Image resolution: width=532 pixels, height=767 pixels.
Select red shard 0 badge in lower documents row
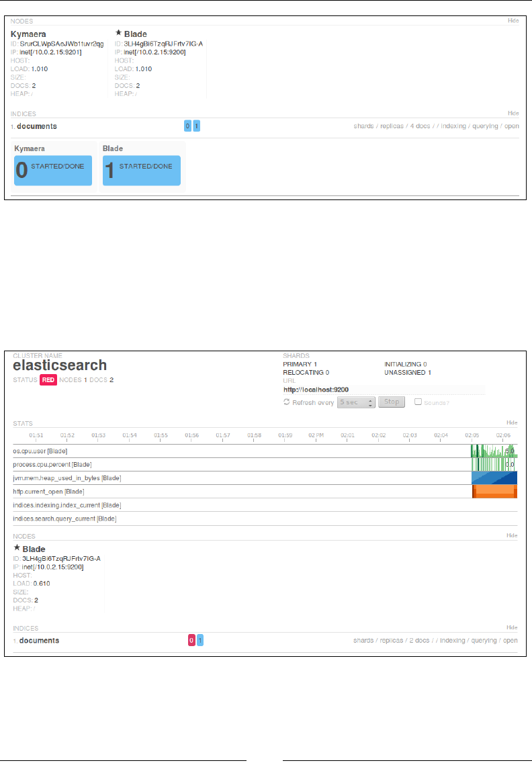pos(191,640)
